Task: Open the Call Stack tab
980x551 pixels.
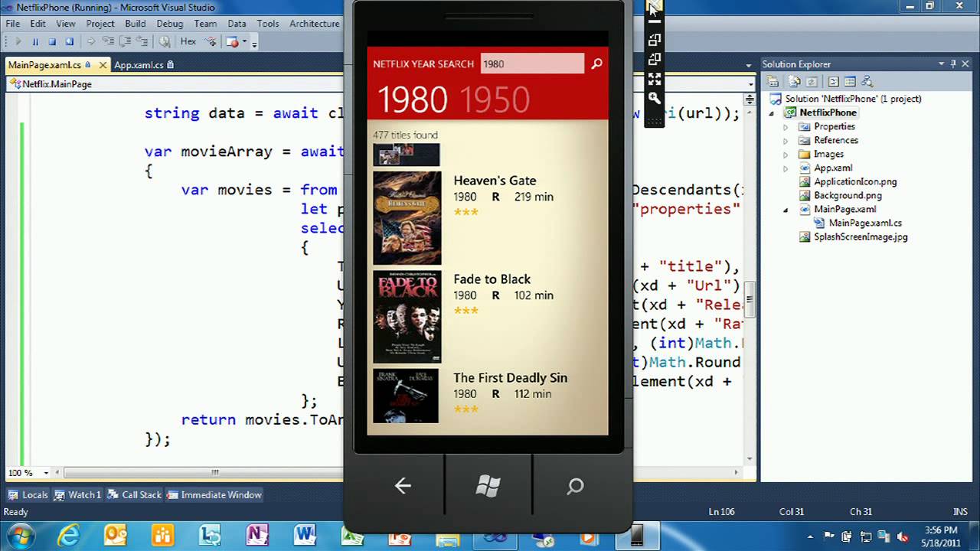Action: tap(135, 495)
